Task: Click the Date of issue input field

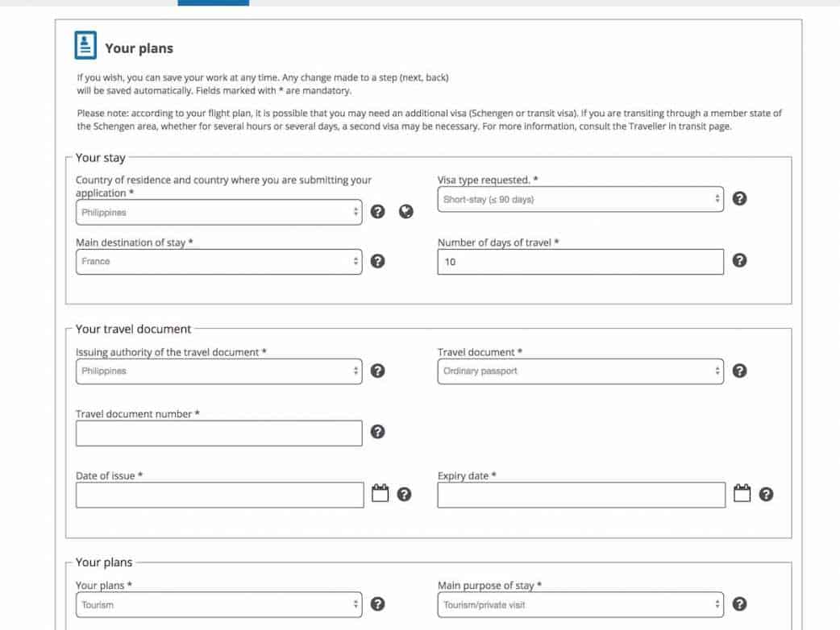Action: coord(219,495)
